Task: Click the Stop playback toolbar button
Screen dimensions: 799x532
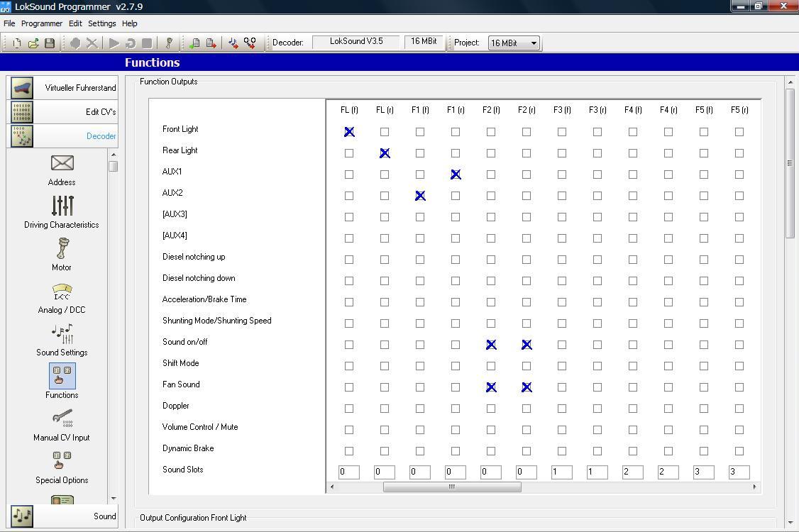Action: [x=147, y=43]
